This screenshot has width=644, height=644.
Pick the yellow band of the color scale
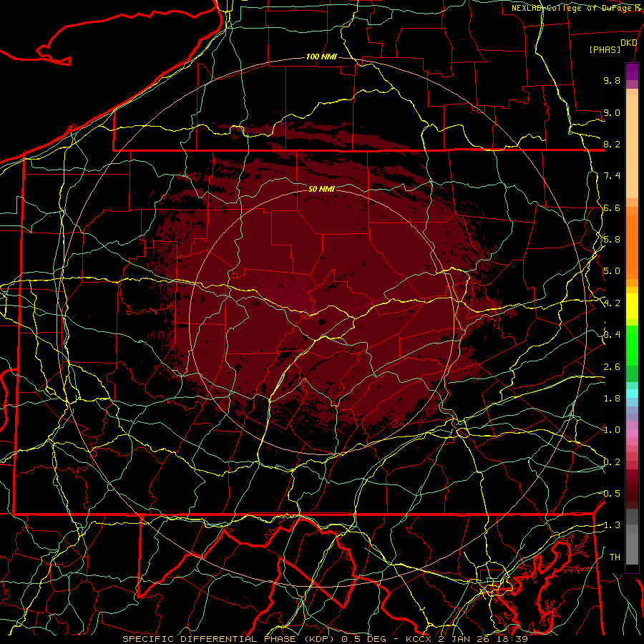tap(632, 306)
